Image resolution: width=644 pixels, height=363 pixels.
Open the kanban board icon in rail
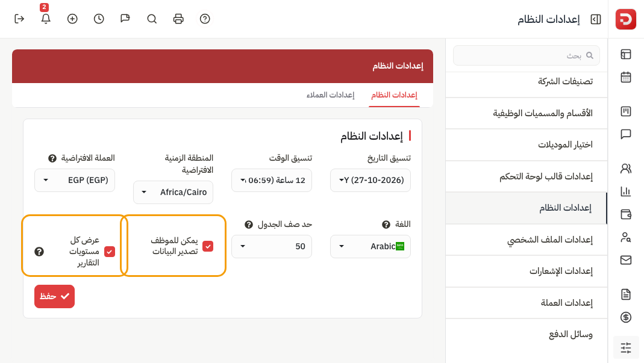point(625,111)
